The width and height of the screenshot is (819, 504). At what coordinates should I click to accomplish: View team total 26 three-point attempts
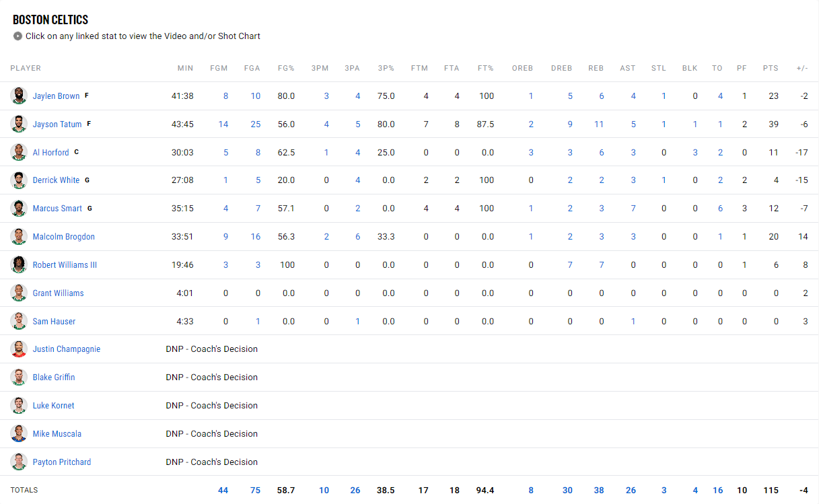(x=355, y=491)
